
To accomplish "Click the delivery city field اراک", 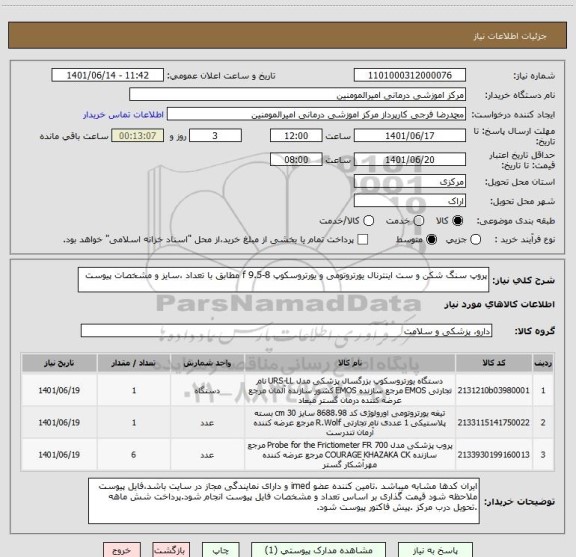I will (x=410, y=201).
